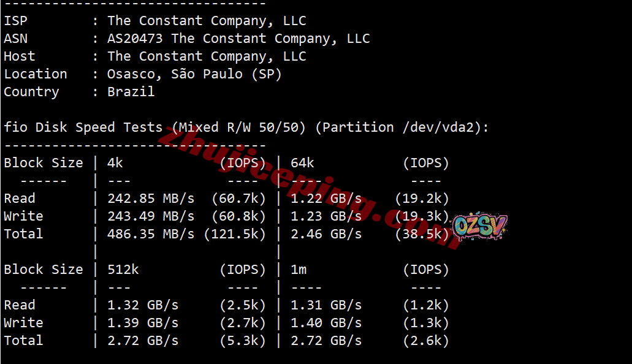Screen dimensions: 632x364
Task: Click the 486.35 MB/s total speed
Action: (x=151, y=234)
